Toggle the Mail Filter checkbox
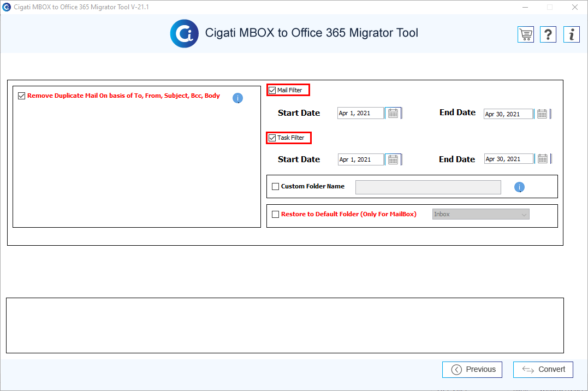588x391 pixels. [x=272, y=90]
